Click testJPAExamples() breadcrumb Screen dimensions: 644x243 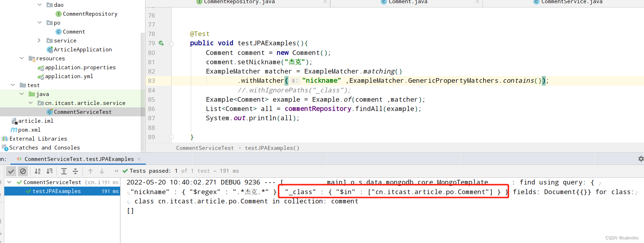(272, 148)
